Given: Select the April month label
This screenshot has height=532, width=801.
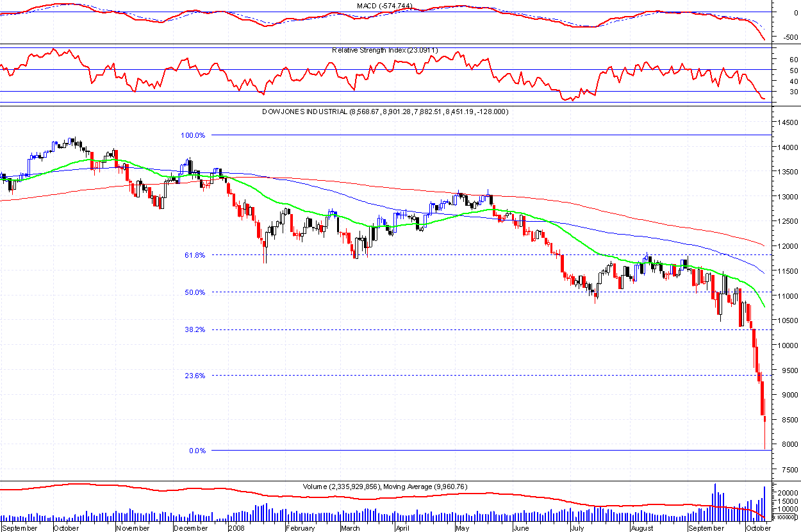Looking at the screenshot, I should (x=402, y=528).
